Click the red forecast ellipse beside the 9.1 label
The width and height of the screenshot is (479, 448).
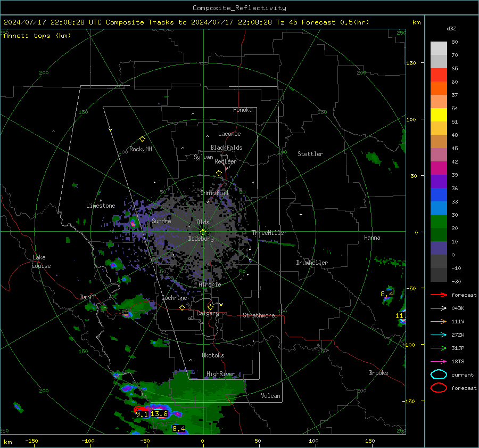pos(141,409)
